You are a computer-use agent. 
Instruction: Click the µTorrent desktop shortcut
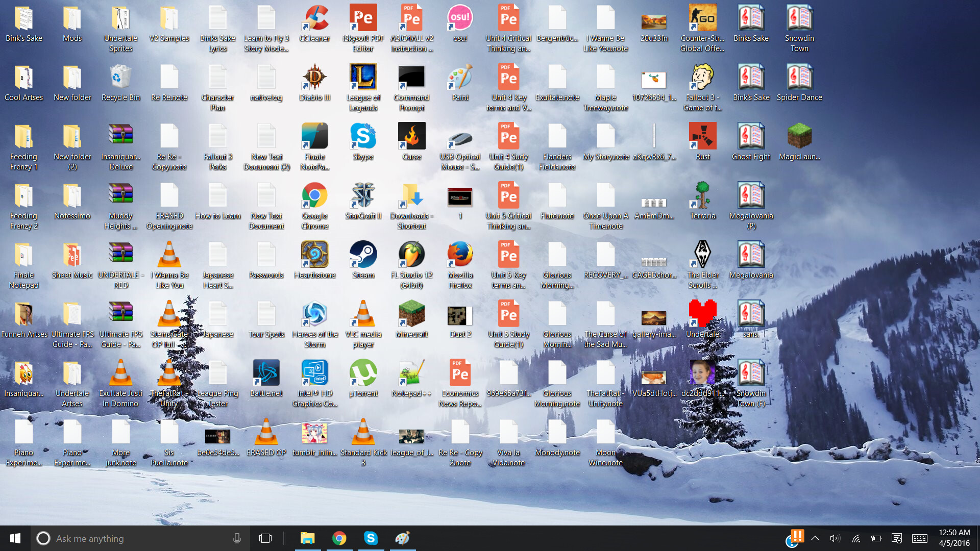click(363, 373)
